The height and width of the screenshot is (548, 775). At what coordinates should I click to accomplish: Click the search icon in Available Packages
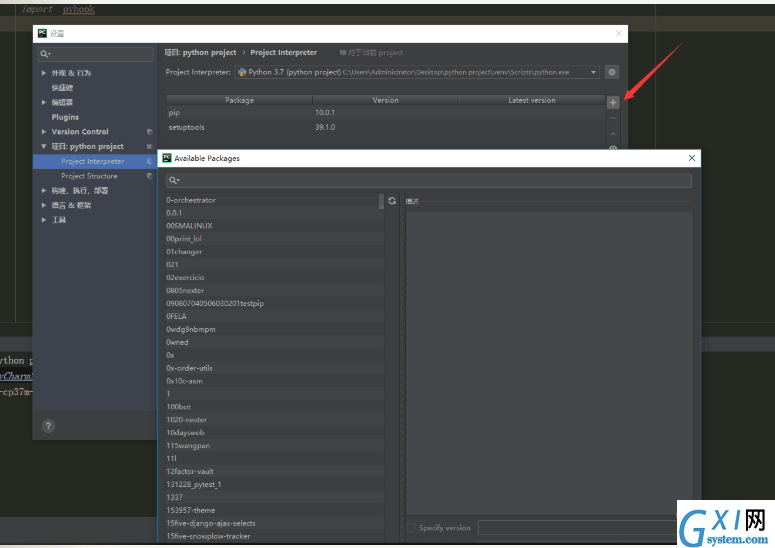click(x=173, y=180)
